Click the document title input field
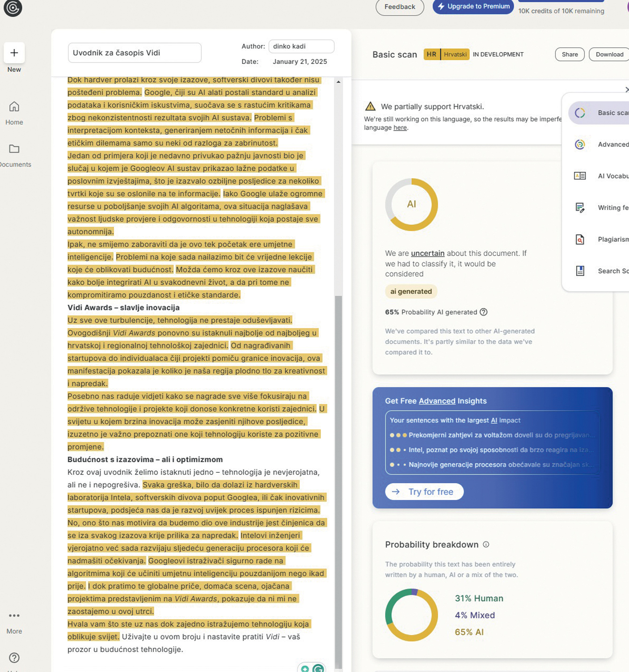The image size is (629, 672). click(x=134, y=53)
